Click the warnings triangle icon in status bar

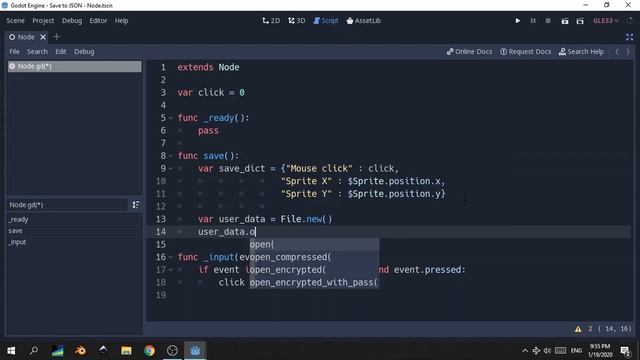point(578,329)
